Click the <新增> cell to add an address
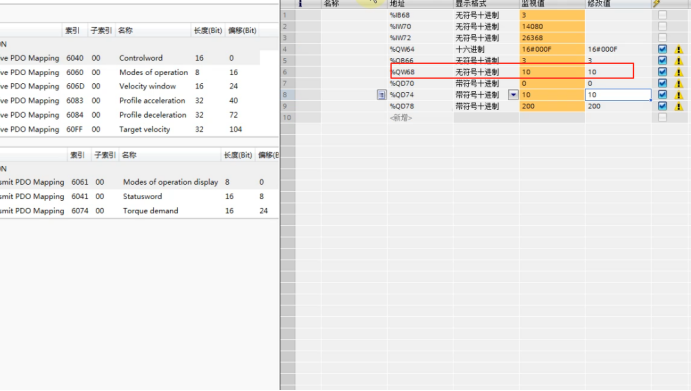The image size is (691, 391). [x=401, y=118]
